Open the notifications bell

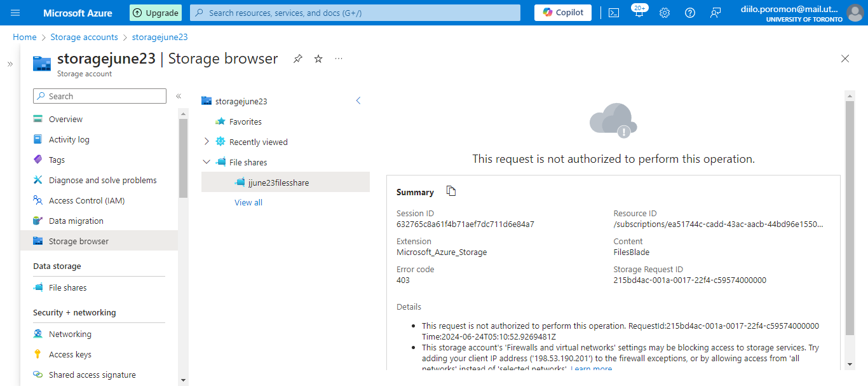pyautogui.click(x=639, y=13)
